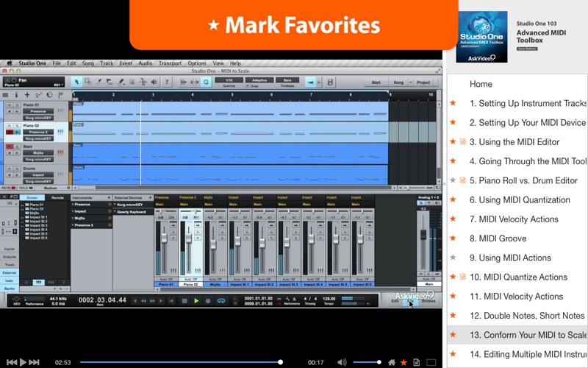The image size is (588, 368).
Task: Click the question mark help icon
Action: click(x=167, y=82)
